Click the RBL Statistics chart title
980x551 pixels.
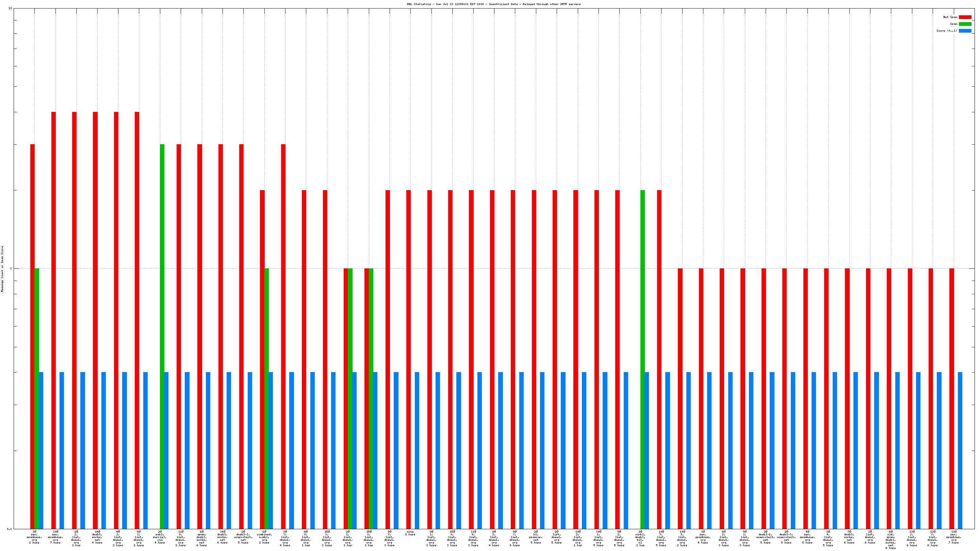[x=493, y=4]
